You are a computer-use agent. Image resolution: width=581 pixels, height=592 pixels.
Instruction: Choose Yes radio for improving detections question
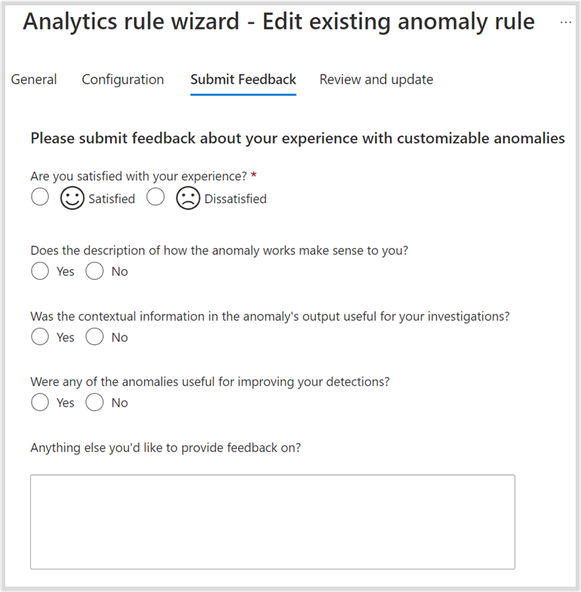coord(40,402)
